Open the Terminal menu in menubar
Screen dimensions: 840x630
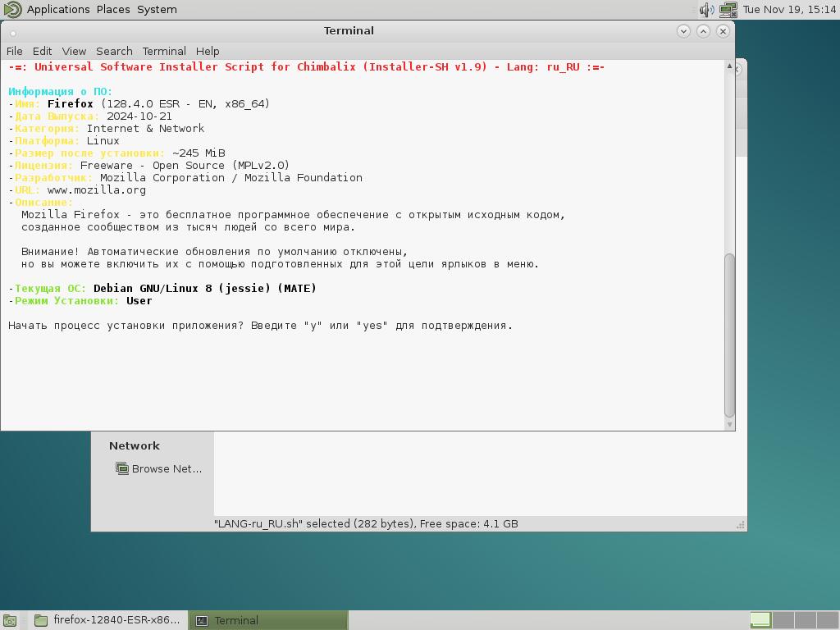coord(164,51)
